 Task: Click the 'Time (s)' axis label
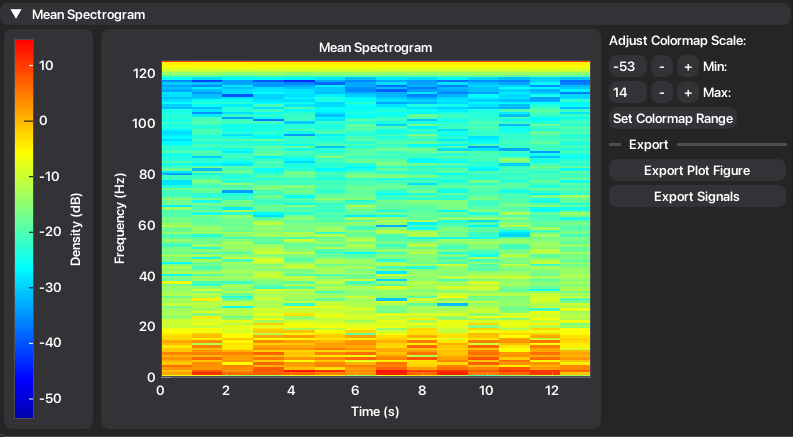(x=375, y=411)
